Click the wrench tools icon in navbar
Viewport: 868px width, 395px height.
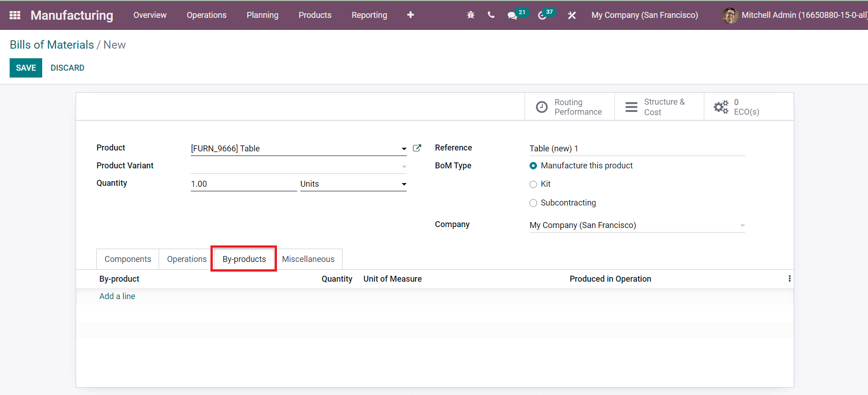click(x=572, y=15)
